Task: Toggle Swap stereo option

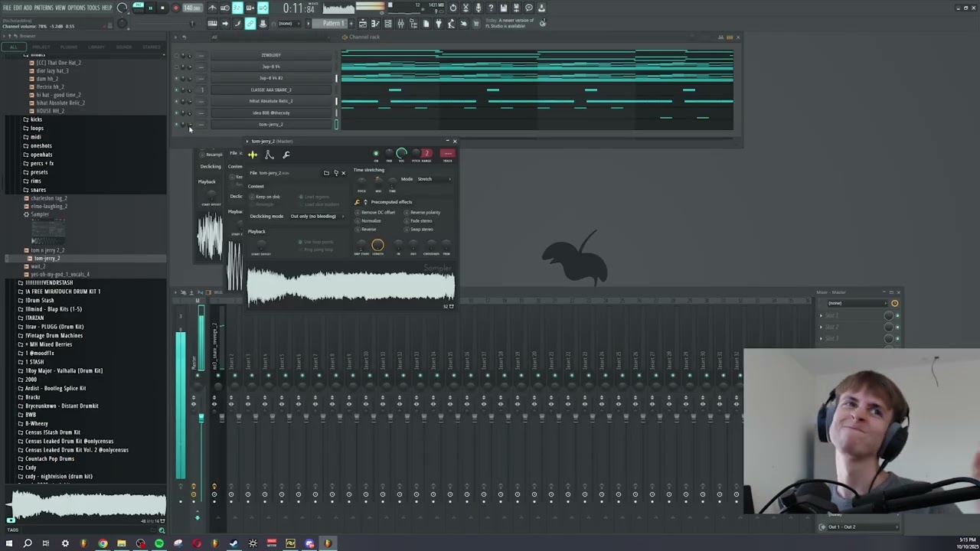Action: (420, 229)
